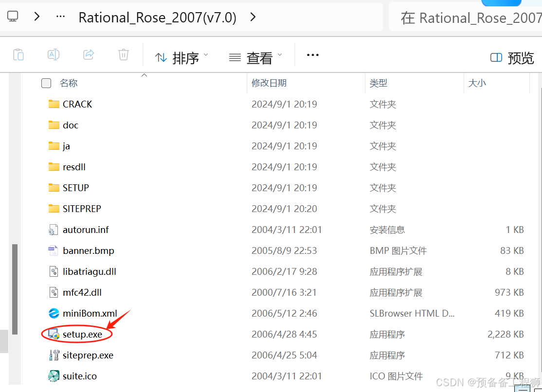Show hidden path via ellipsis in address bar

click(60, 16)
